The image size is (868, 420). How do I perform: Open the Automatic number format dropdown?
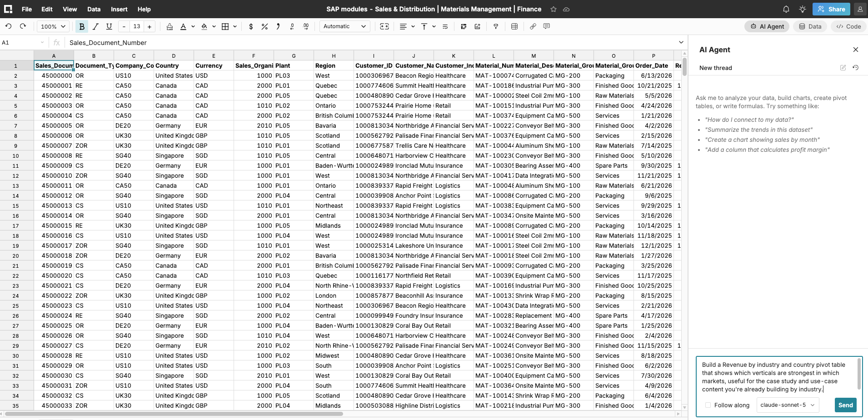click(345, 26)
